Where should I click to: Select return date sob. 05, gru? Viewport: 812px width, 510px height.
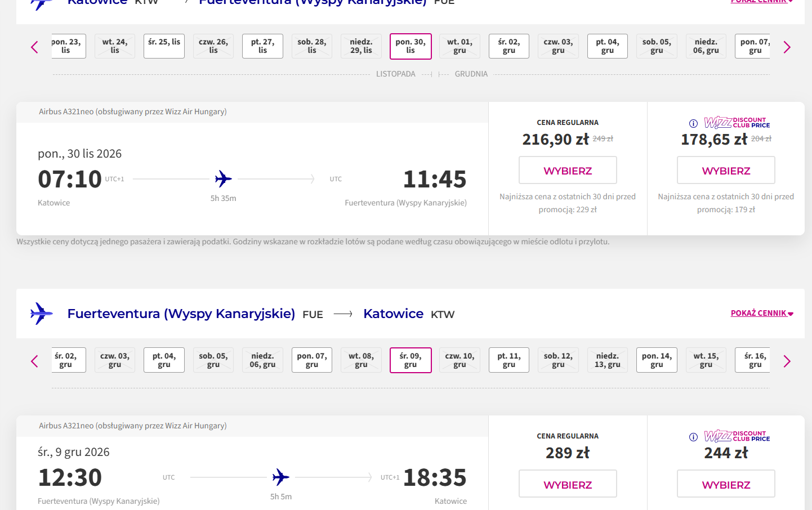point(213,360)
